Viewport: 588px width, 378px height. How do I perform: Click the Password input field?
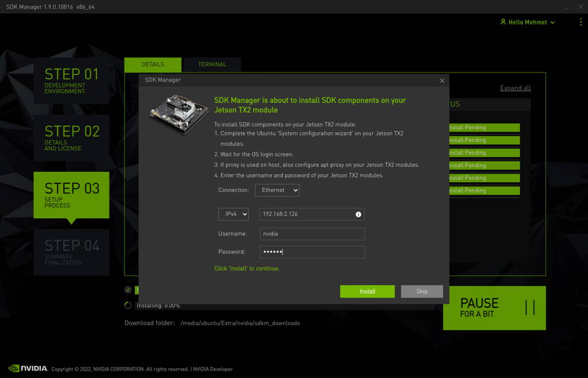pos(312,252)
